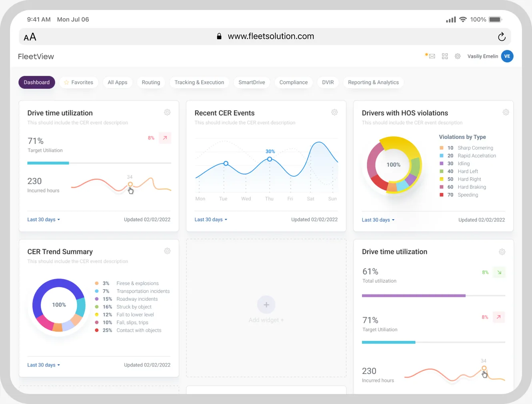
Task: Go to Tracking & Execution tab
Action: coord(199,82)
